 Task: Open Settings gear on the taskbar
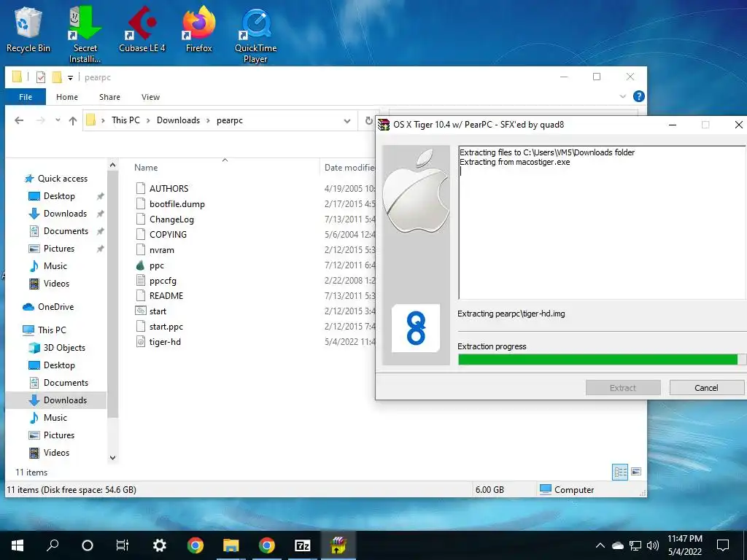159,545
